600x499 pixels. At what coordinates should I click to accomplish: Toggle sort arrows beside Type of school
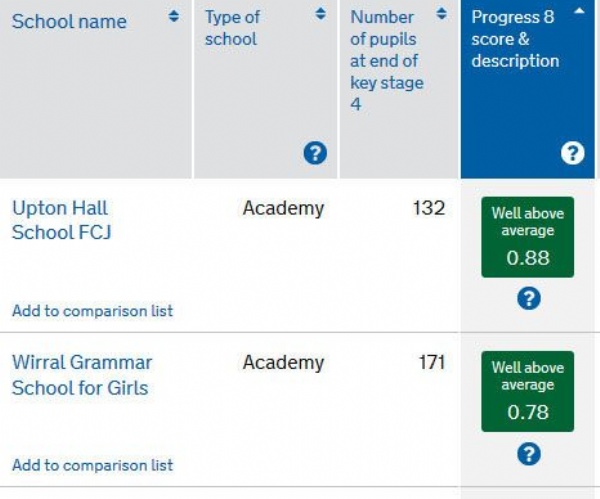coord(320,14)
